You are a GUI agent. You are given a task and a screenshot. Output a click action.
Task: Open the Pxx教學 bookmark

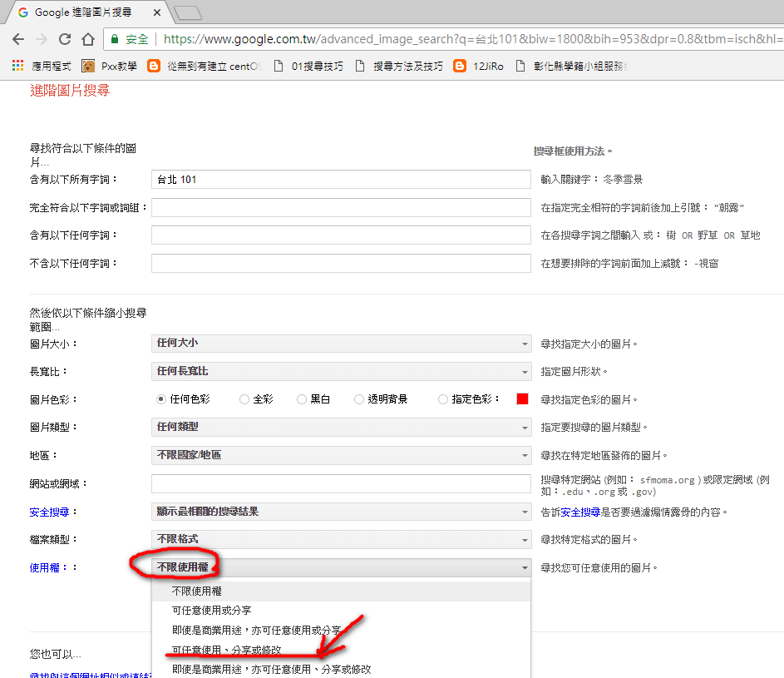pos(110,66)
